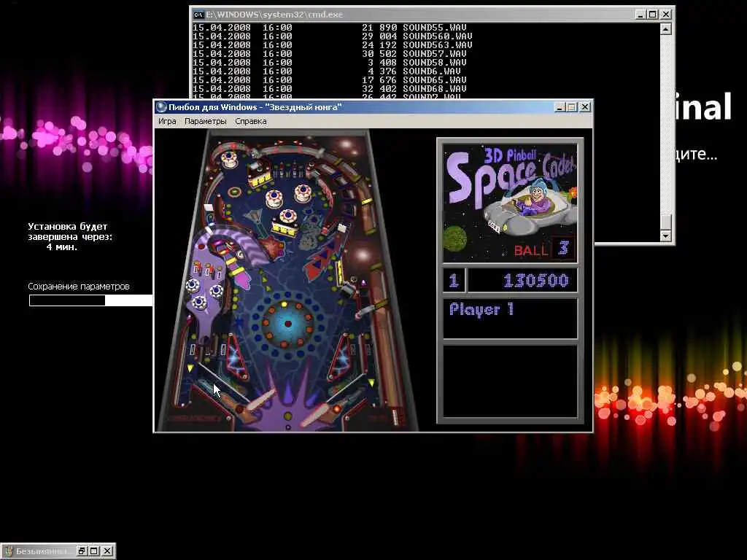Image resolution: width=747 pixels, height=560 pixels.
Task: Click the installation progress bar
Action: [x=91, y=300]
